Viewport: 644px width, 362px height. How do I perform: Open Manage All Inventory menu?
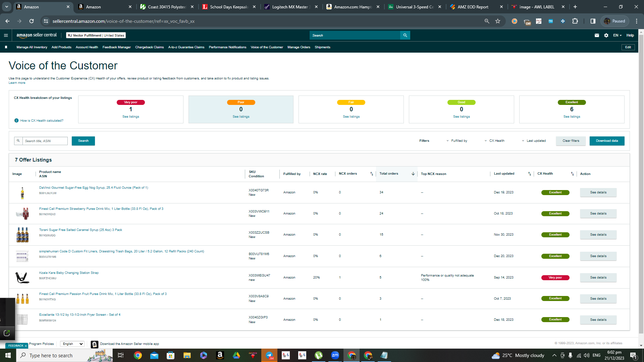tap(32, 47)
